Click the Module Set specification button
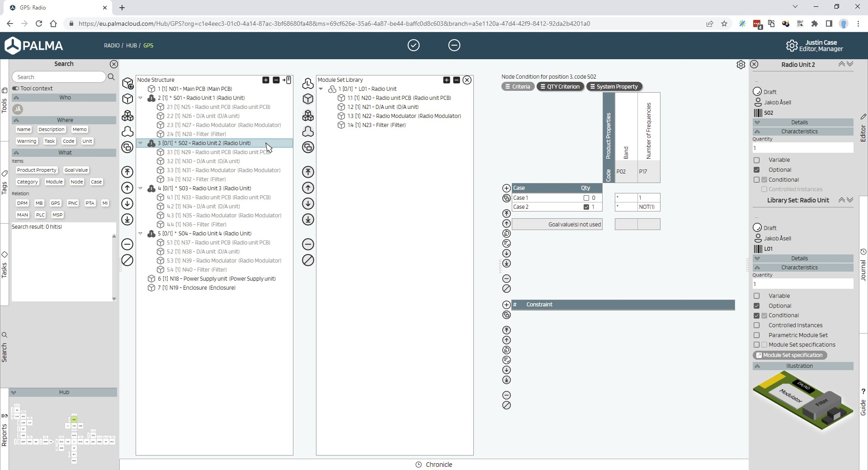The image size is (868, 470). point(790,355)
